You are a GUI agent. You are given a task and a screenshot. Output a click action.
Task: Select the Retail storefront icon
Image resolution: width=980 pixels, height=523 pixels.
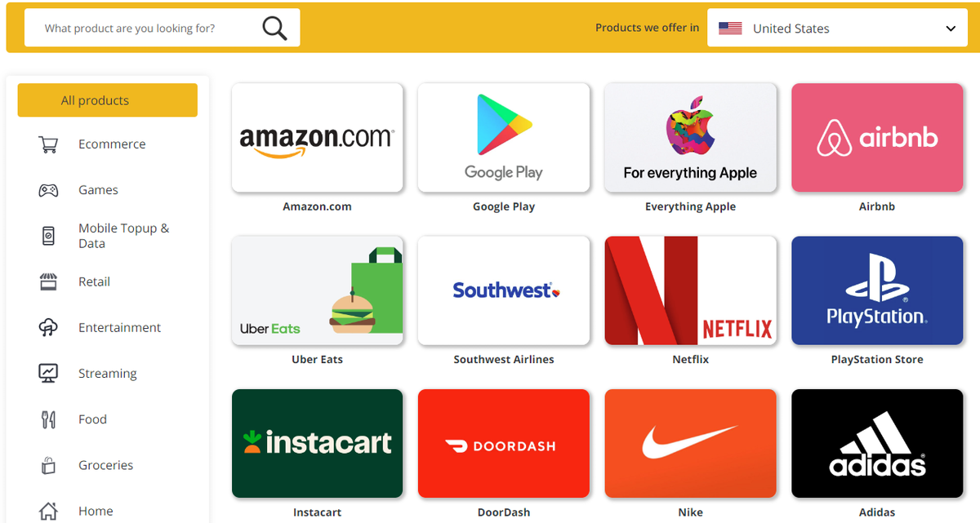click(x=48, y=281)
